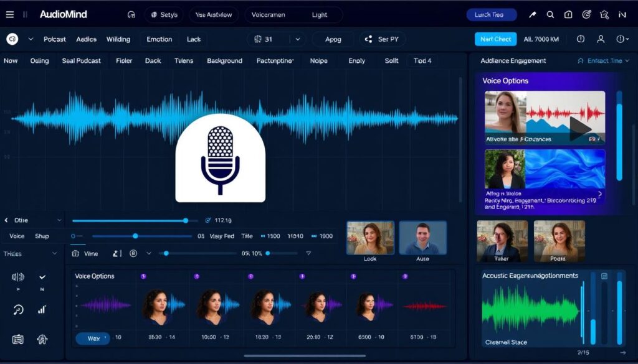Expand the dropdown beside the round logo
This screenshot has height=364, width=638.
(31, 39)
